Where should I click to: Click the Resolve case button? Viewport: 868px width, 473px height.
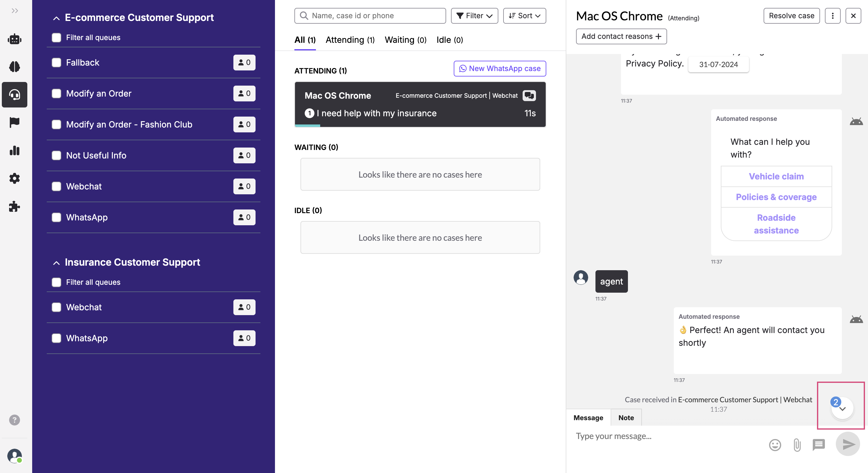point(791,16)
